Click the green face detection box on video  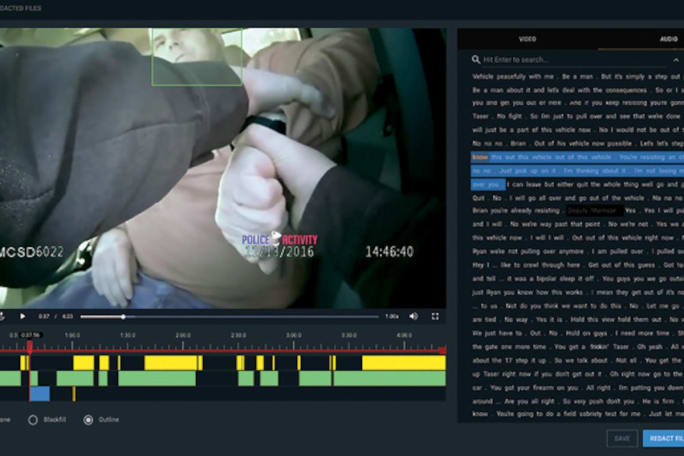[196, 56]
